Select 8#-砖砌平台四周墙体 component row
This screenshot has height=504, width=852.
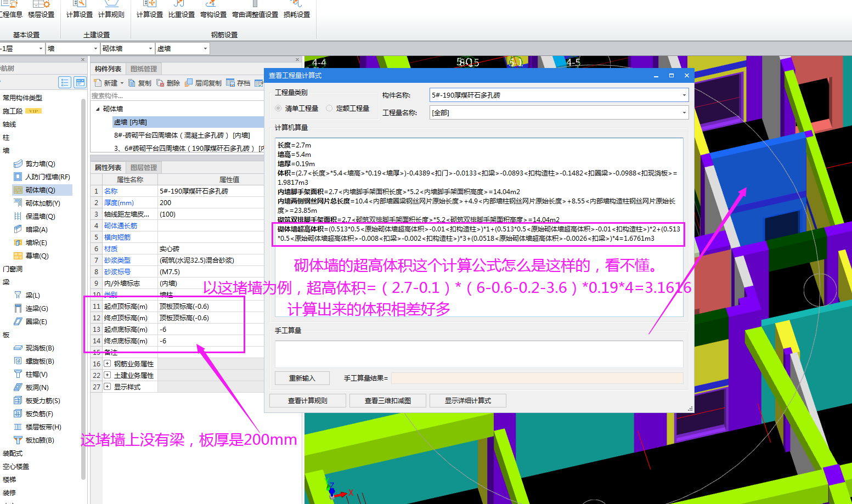[182, 135]
